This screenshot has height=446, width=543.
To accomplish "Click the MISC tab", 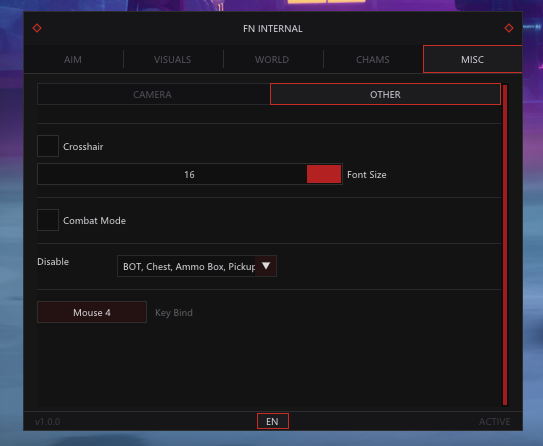I will (x=472, y=59).
